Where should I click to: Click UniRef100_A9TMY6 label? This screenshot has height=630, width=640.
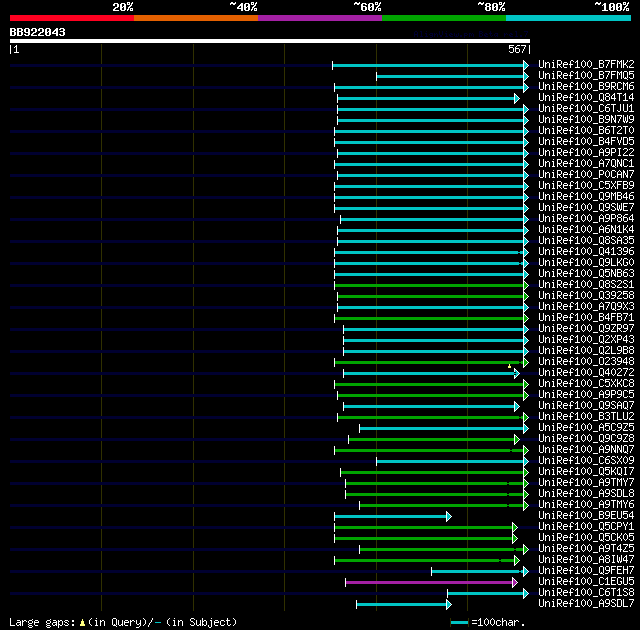(586, 505)
